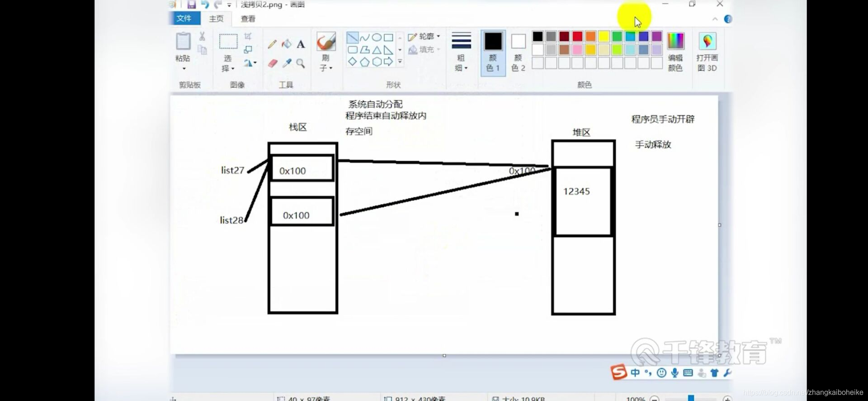Click the 0x100 text in list27 box
The image size is (868, 401).
292,171
